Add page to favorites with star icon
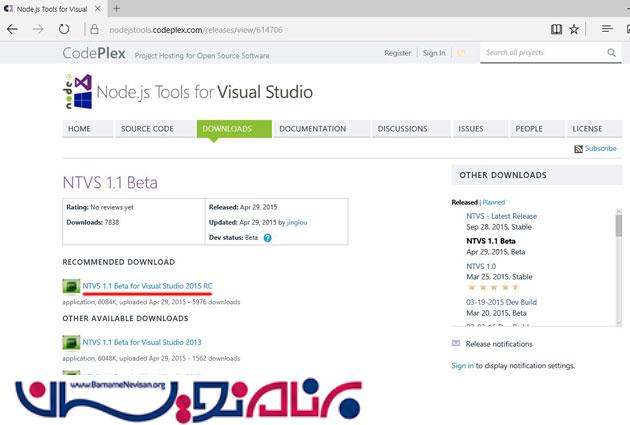The image size is (630, 425). (574, 29)
